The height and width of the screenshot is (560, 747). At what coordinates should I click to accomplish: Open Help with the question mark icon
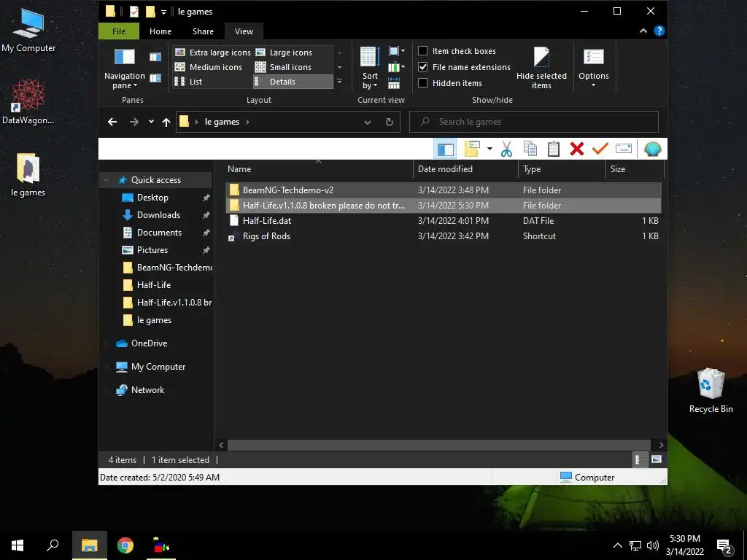[x=659, y=31]
